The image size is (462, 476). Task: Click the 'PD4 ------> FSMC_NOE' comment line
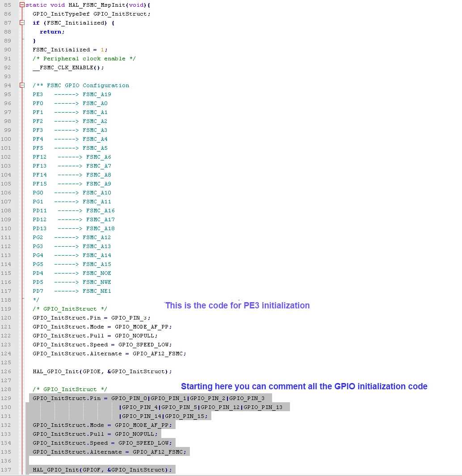coord(72,273)
